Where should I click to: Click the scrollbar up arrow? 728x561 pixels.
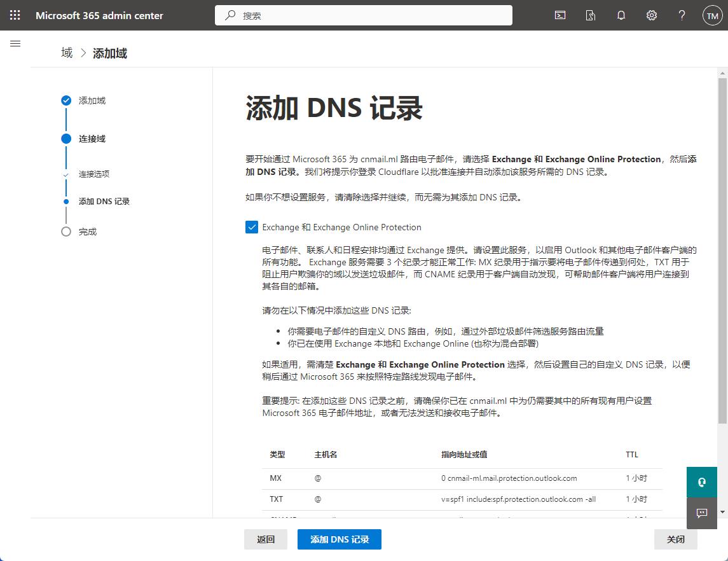point(722,73)
